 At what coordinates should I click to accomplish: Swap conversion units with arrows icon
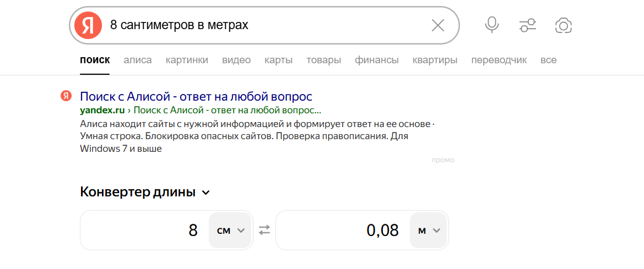[x=264, y=230]
